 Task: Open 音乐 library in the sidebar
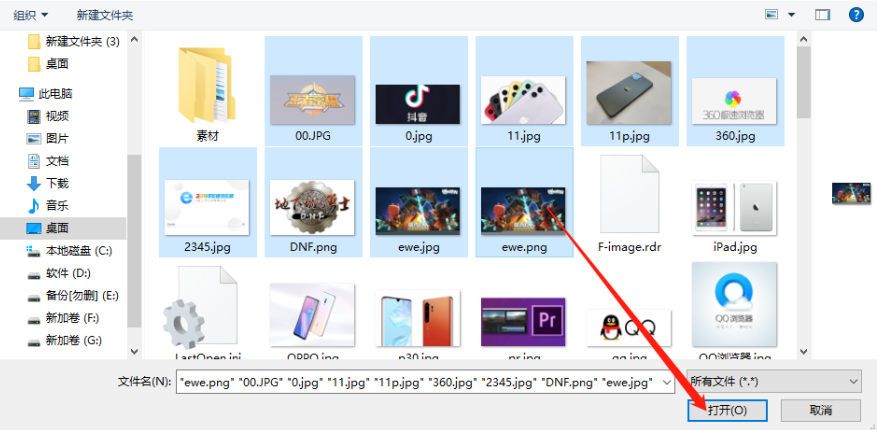pos(57,205)
